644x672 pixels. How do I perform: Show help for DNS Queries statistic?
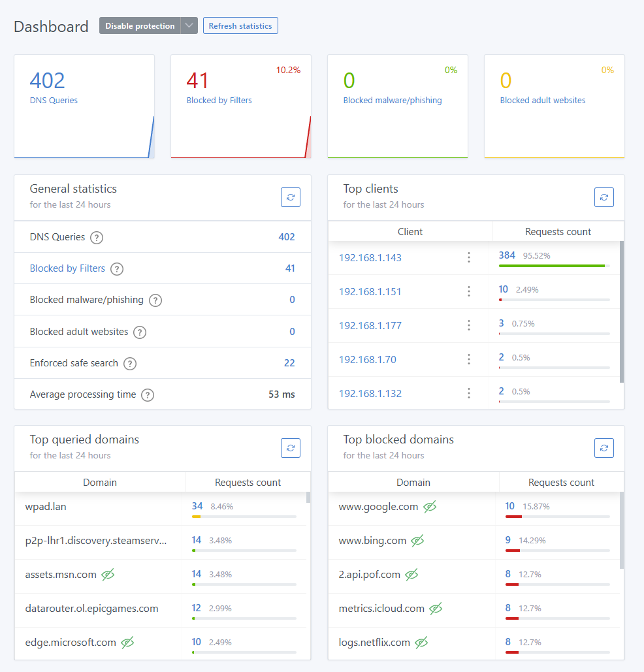click(97, 238)
